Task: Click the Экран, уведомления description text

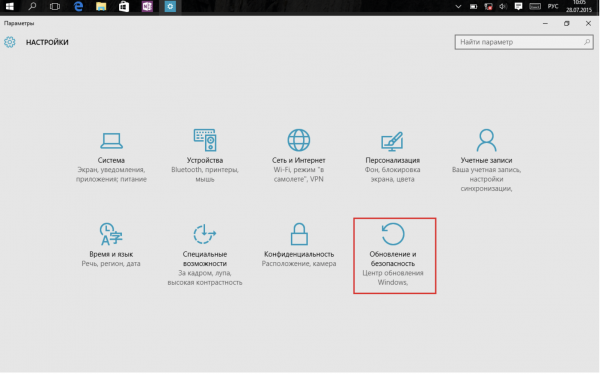Action: coord(111,174)
